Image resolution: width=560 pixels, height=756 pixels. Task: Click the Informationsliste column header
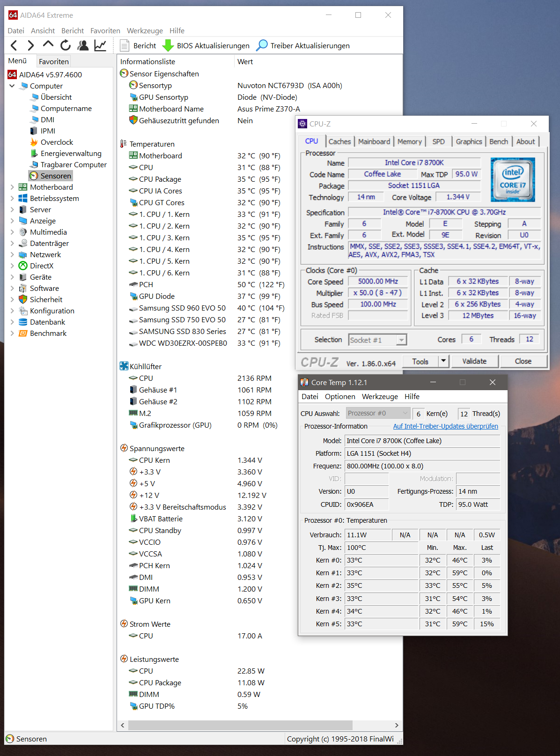tap(175, 61)
